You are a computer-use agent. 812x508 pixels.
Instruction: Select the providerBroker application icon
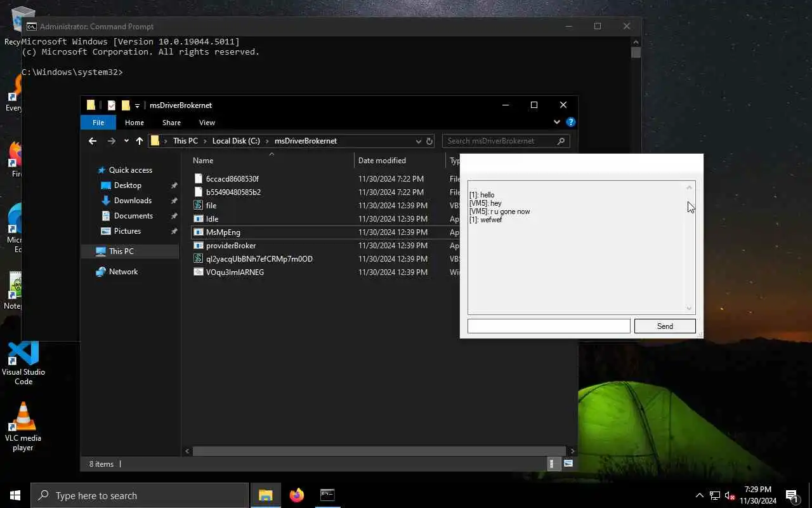tap(198, 245)
